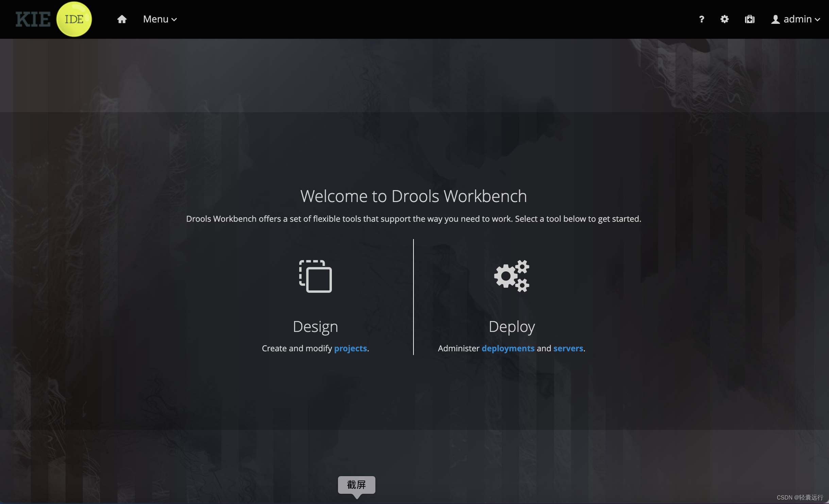Click the Design heading

click(316, 326)
